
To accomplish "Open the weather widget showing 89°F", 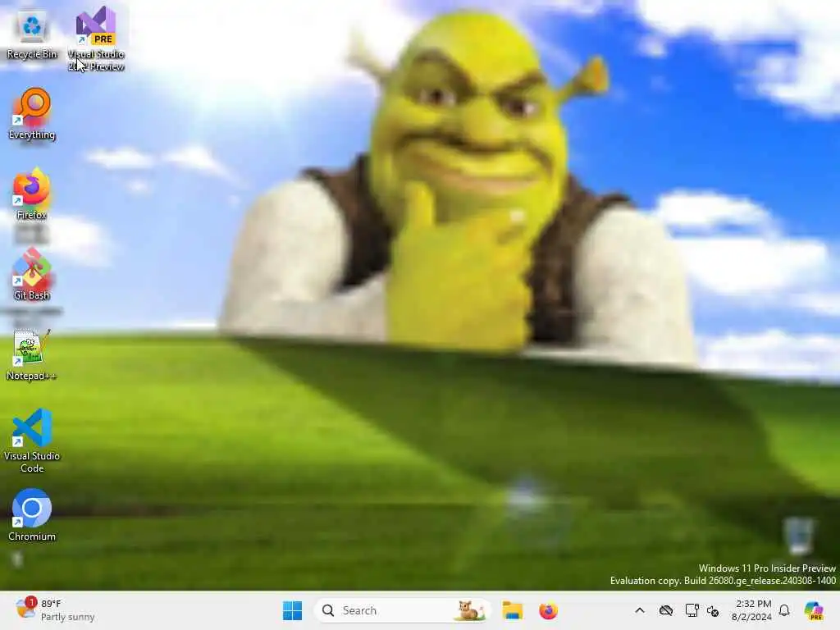I will point(55,610).
